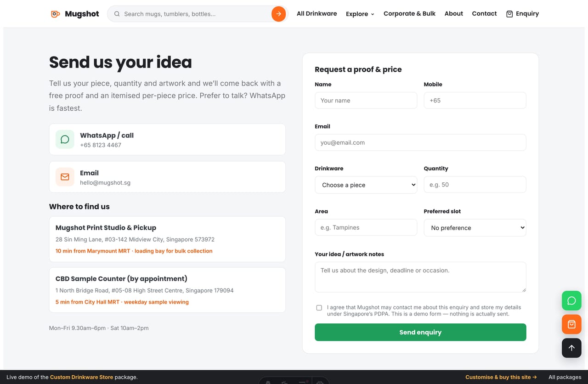Viewport: 588px width, 384px height.
Task: Click the Quantity input field
Action: click(x=475, y=185)
